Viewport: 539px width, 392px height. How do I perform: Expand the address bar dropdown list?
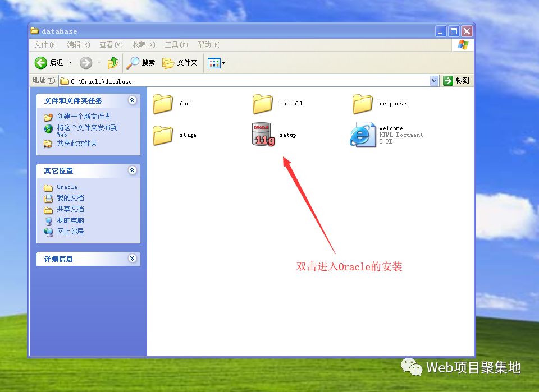click(434, 81)
